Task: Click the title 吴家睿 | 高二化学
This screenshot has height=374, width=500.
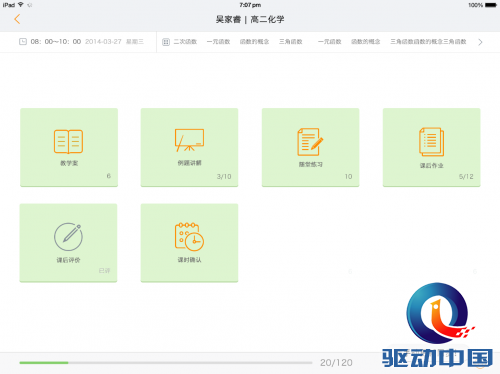Action: [x=250, y=19]
